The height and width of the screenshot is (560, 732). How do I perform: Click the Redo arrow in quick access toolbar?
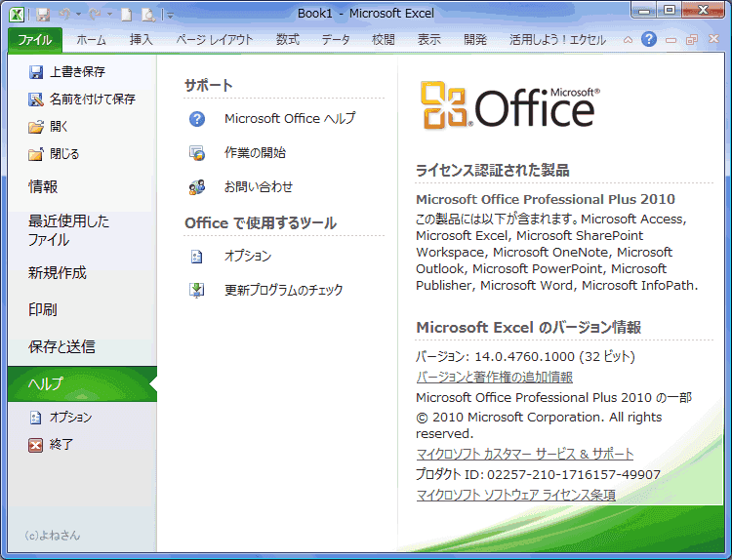click(x=96, y=15)
